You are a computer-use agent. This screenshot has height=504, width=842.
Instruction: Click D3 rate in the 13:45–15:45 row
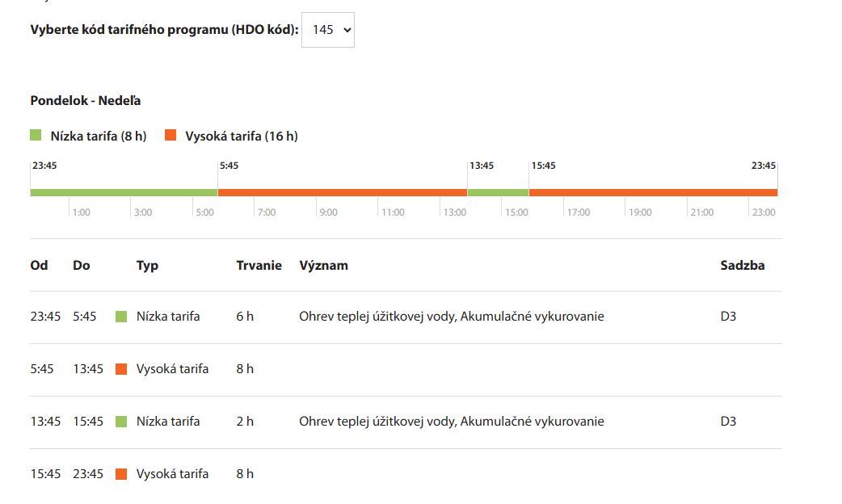pos(728,422)
